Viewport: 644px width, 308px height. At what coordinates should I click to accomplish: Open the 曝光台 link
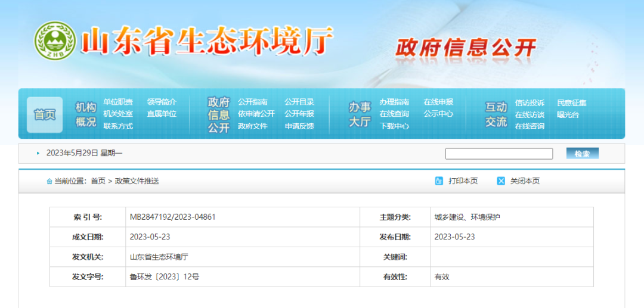tap(568, 114)
